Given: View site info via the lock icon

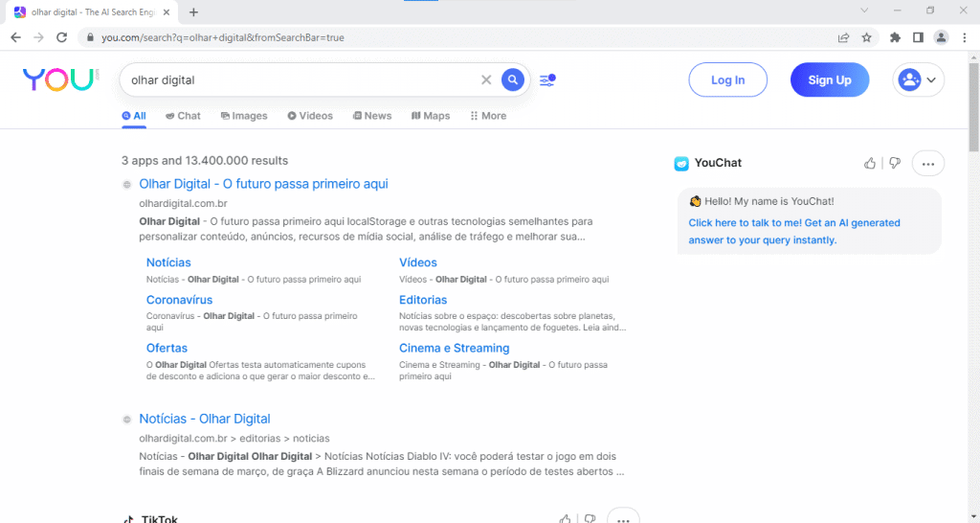Looking at the screenshot, I should (x=90, y=37).
